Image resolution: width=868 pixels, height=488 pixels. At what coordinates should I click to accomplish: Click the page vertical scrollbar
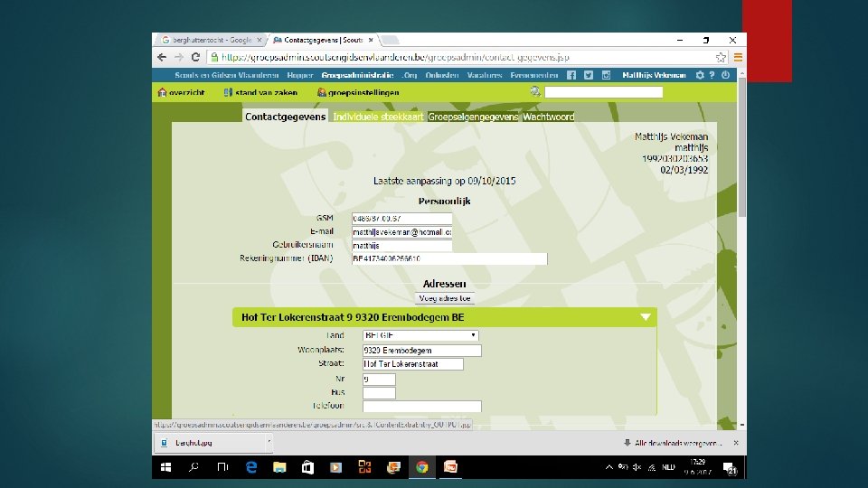[741, 146]
